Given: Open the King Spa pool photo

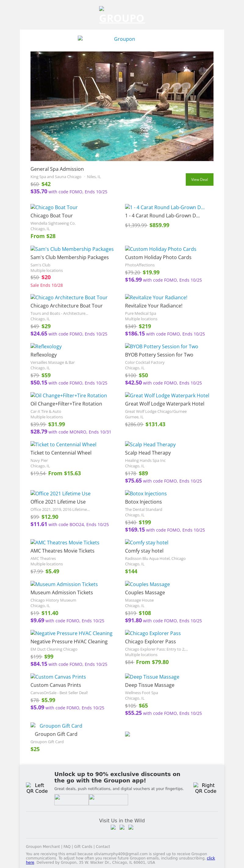Looking at the screenshot, I should [x=122, y=106].
